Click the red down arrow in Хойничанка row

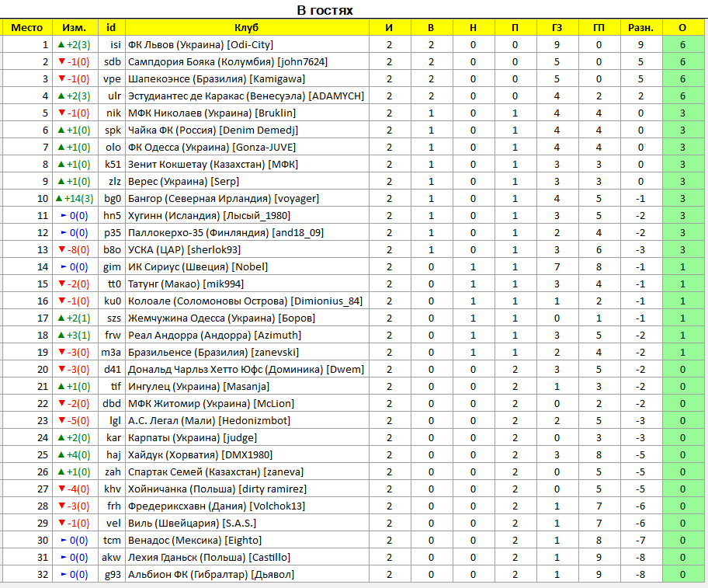point(62,489)
